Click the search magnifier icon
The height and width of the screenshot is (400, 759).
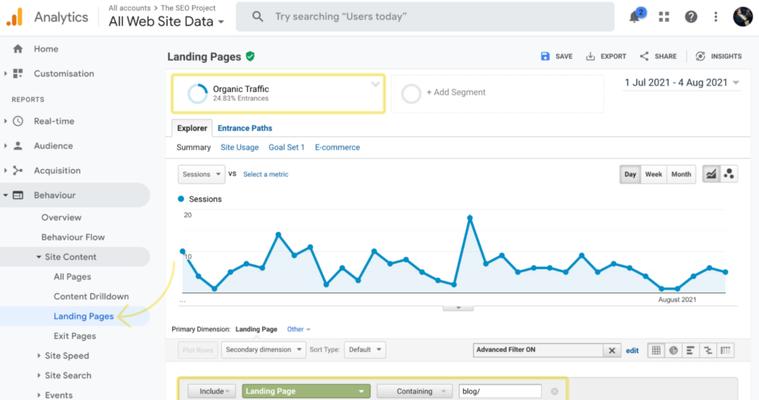(x=258, y=16)
